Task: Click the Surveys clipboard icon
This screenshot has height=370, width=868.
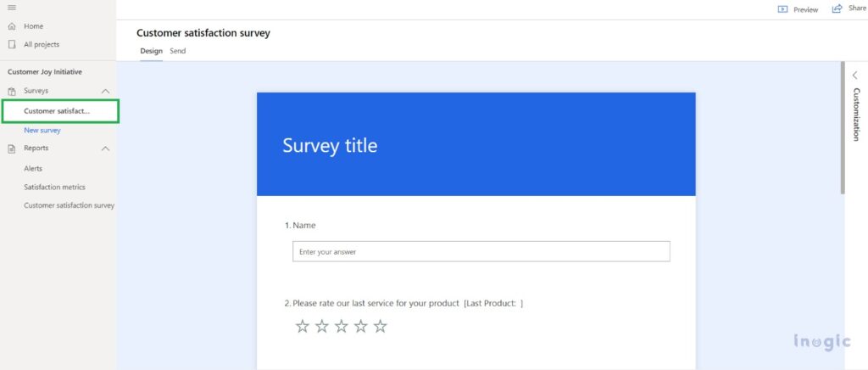Action: tap(12, 91)
